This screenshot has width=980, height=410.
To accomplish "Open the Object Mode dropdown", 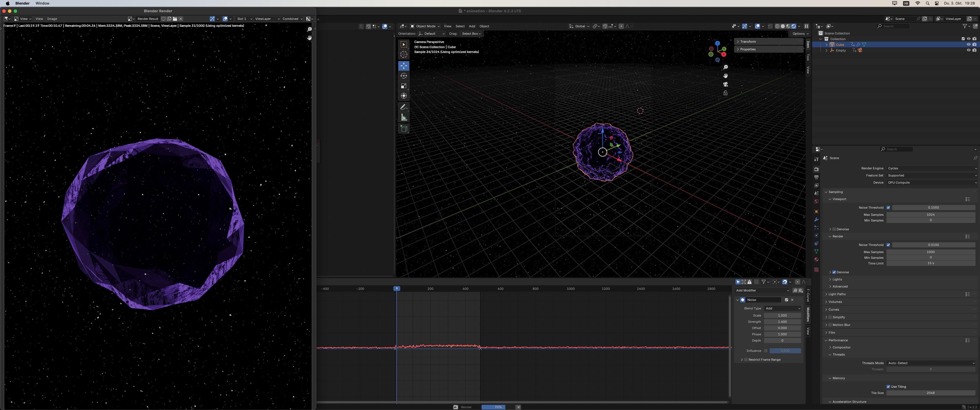I will click(x=424, y=26).
